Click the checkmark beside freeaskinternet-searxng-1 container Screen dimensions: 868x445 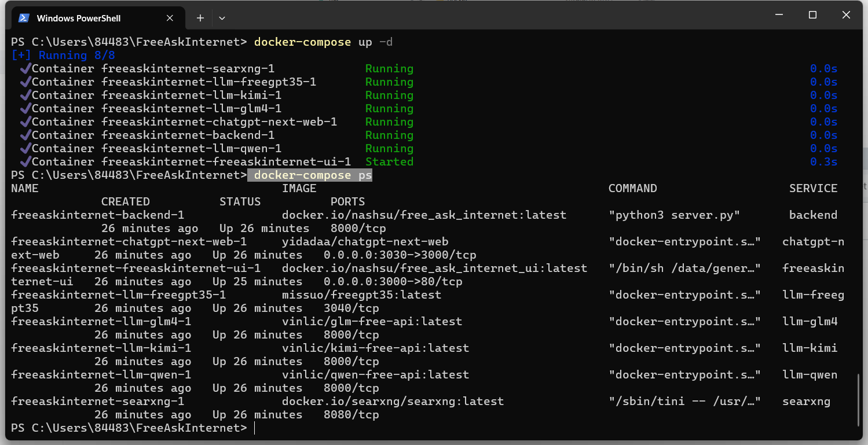(x=25, y=69)
